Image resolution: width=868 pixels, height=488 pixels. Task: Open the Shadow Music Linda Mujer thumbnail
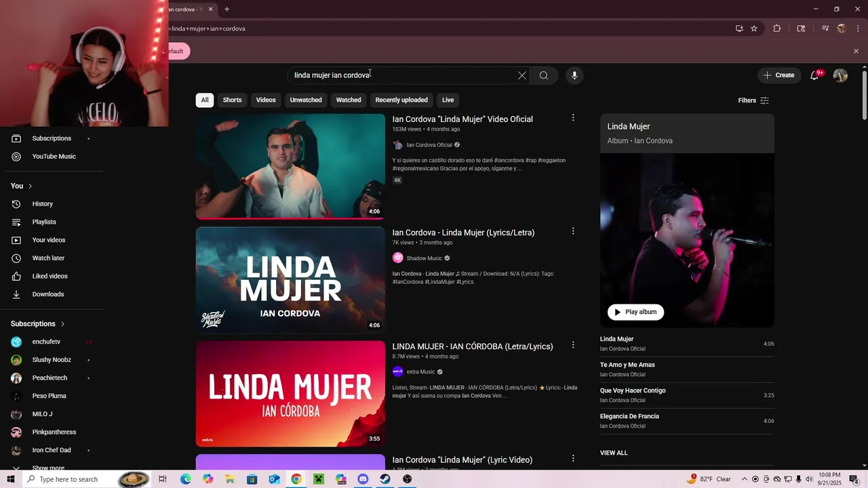[290, 280]
